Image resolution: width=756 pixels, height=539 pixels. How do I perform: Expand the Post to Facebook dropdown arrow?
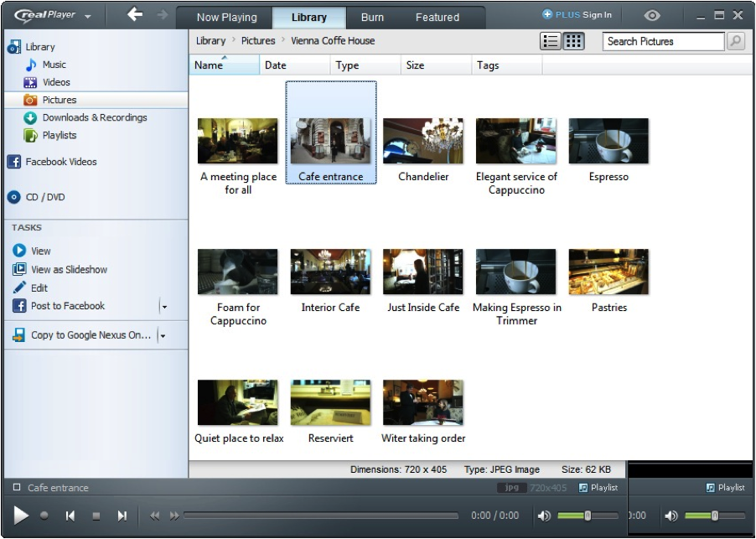coord(164,307)
